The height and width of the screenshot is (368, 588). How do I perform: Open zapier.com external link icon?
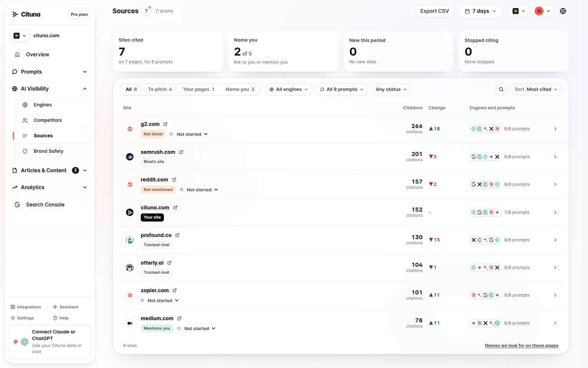point(175,290)
